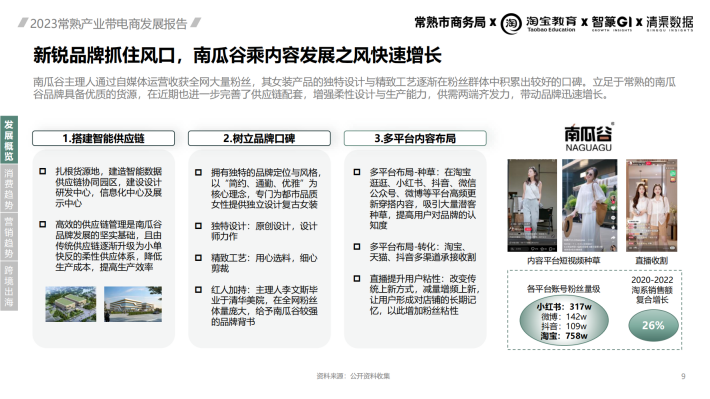Click the Taobao Education circular logo
Screen dimensions: 710x399
coord(511,24)
